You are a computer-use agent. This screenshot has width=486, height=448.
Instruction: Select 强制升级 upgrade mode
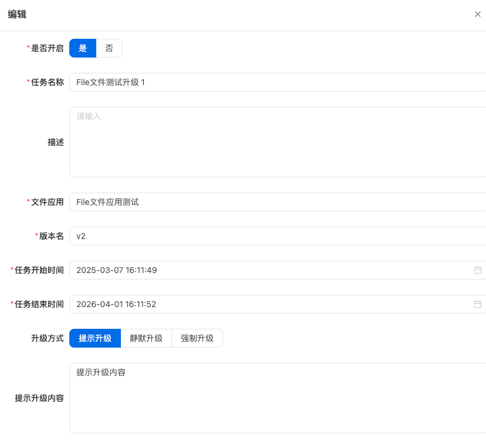[197, 338]
